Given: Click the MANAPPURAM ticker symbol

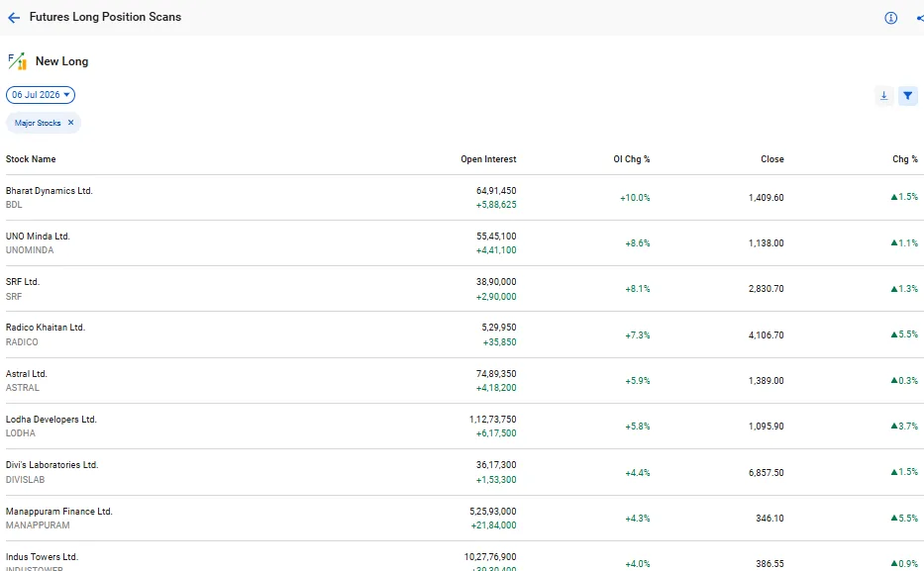Looking at the screenshot, I should coord(38,525).
